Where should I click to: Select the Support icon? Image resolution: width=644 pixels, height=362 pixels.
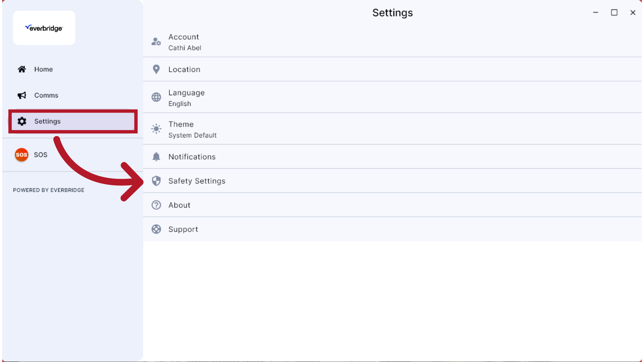point(156,229)
